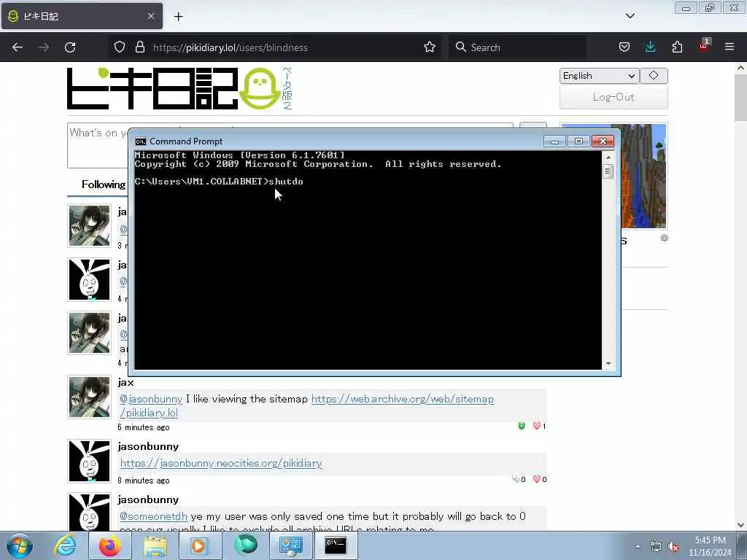The height and width of the screenshot is (560, 747).
Task: Like jax's sitemap post heart
Action: pyautogui.click(x=537, y=426)
